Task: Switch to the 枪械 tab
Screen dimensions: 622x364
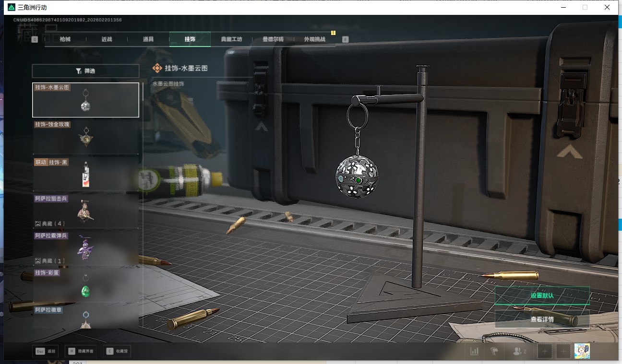Action: coord(65,39)
